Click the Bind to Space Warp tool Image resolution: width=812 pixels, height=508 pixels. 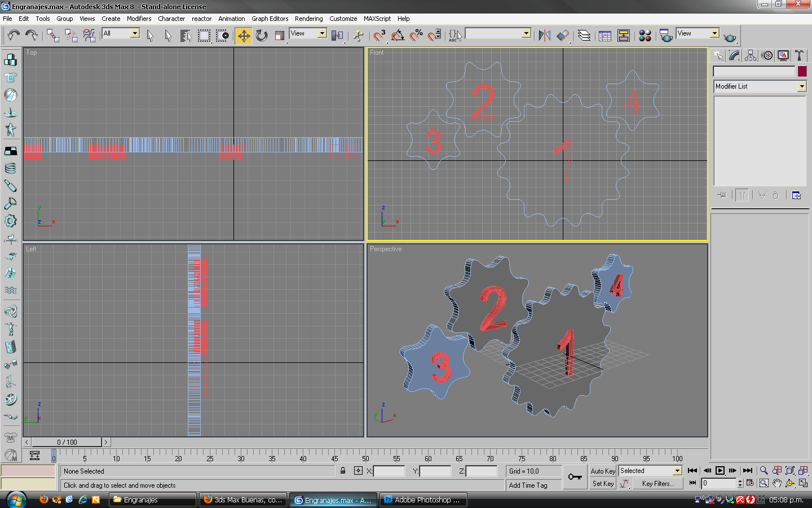tap(89, 36)
